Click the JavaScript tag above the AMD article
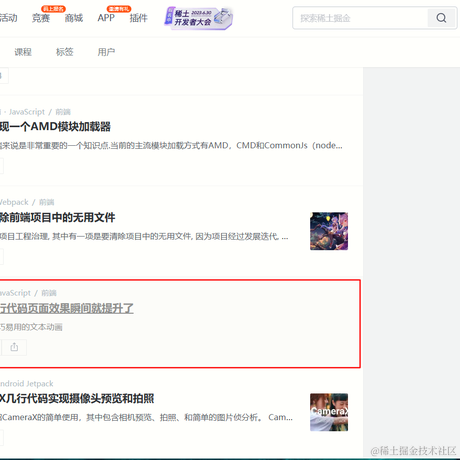The width and height of the screenshot is (460, 460). coord(27,112)
